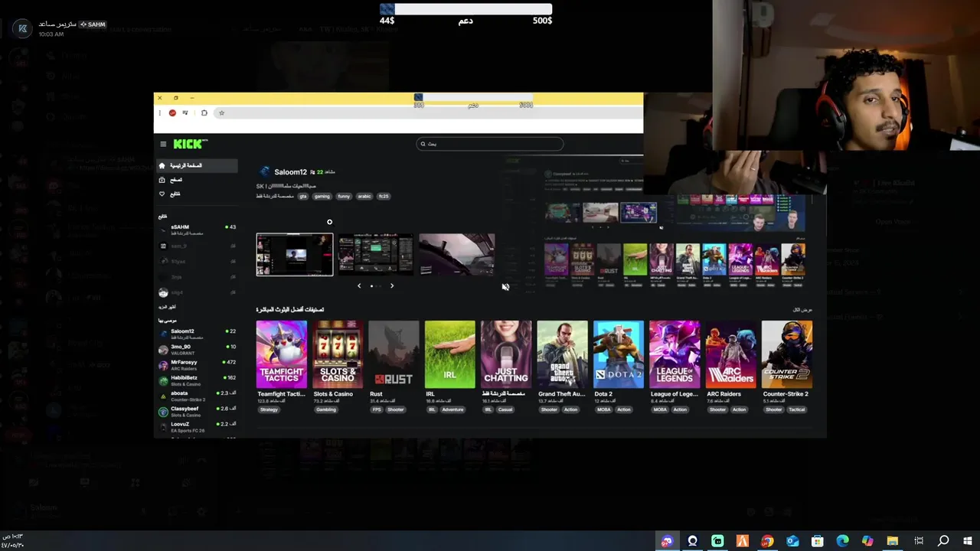Screen dimensions: 980x551
Task: Select Gambling tag under Slots & Casino
Action: point(326,409)
